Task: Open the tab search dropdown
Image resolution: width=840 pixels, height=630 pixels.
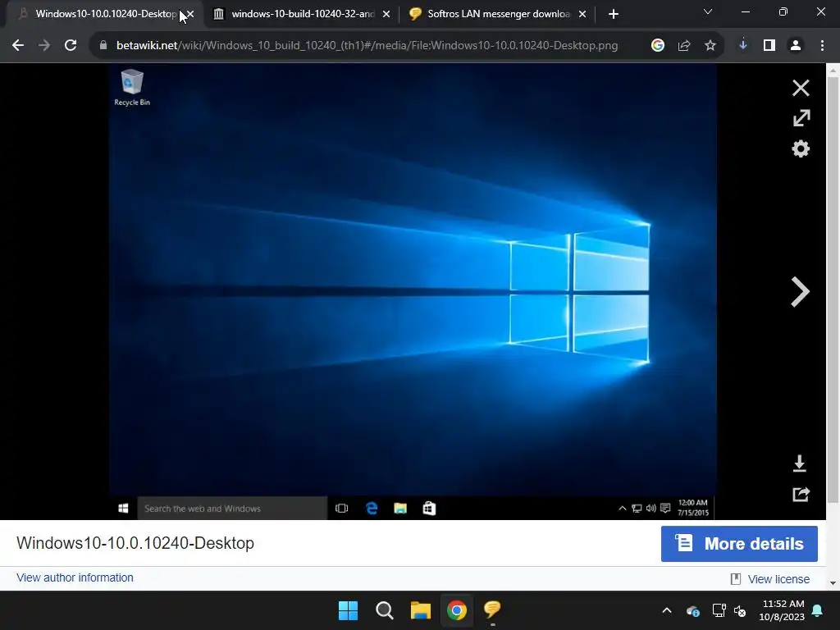Action: click(x=708, y=11)
